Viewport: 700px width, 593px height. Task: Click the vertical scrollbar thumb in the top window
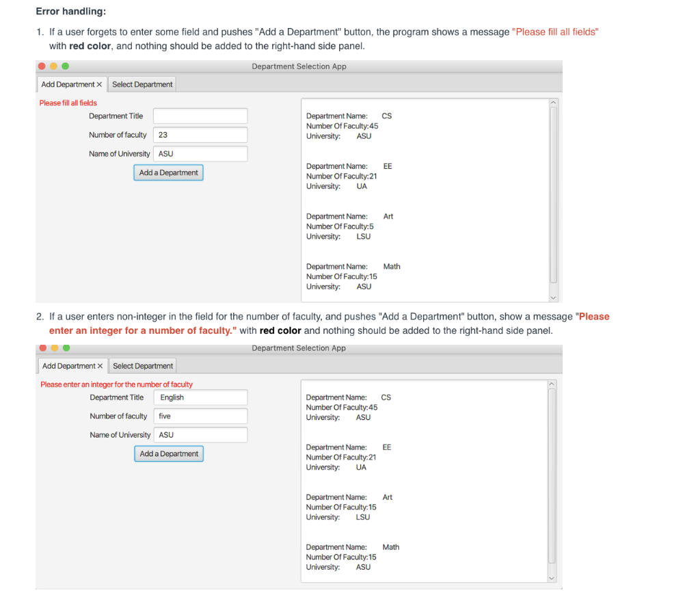pyautogui.click(x=553, y=195)
